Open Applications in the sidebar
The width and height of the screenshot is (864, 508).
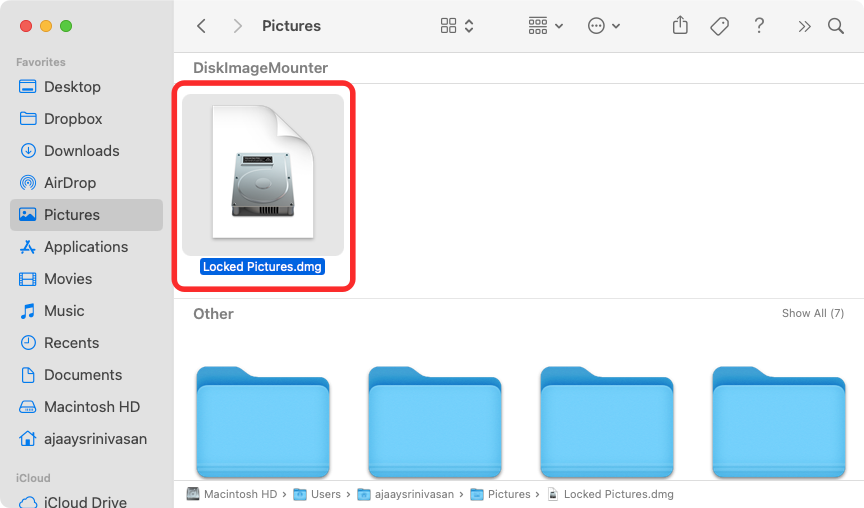point(87,247)
